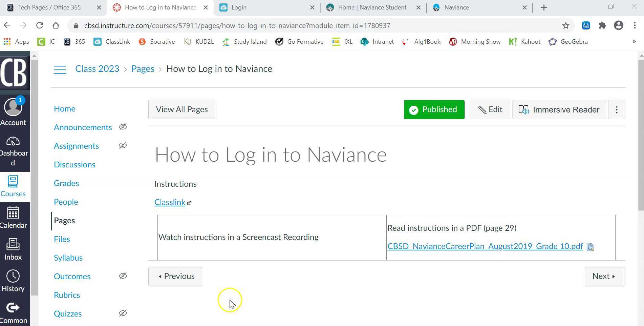644x326 pixels.
Task: Open the Courses panel in the sidebar
Action: [13, 186]
